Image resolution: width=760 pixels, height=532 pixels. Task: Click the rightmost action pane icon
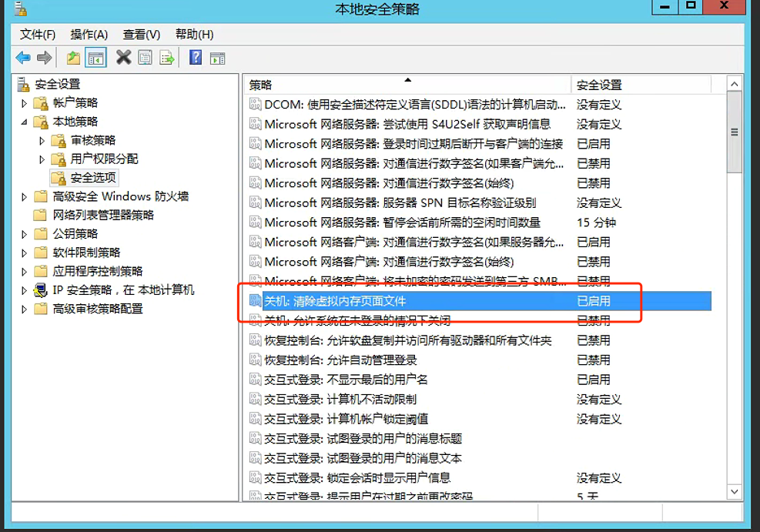click(x=218, y=57)
